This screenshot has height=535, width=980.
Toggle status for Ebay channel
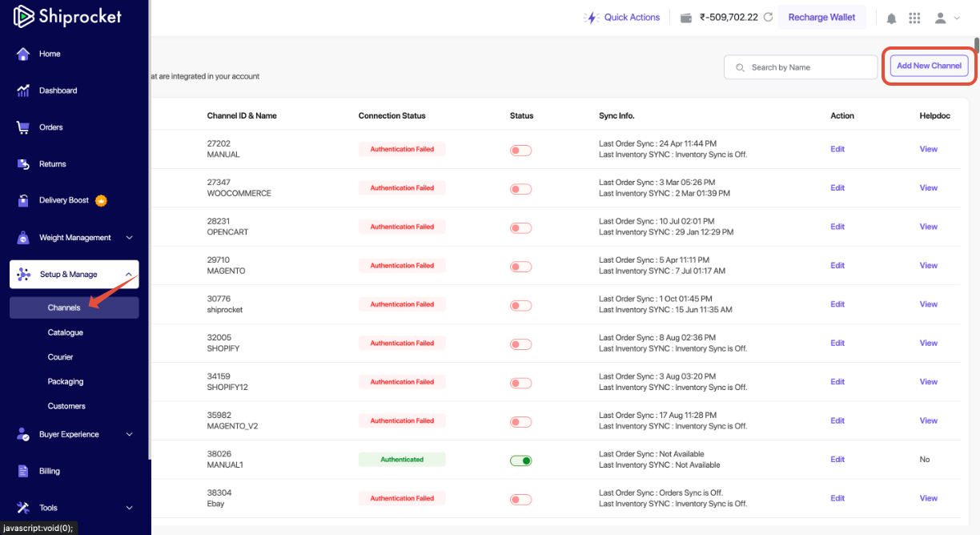click(x=520, y=500)
